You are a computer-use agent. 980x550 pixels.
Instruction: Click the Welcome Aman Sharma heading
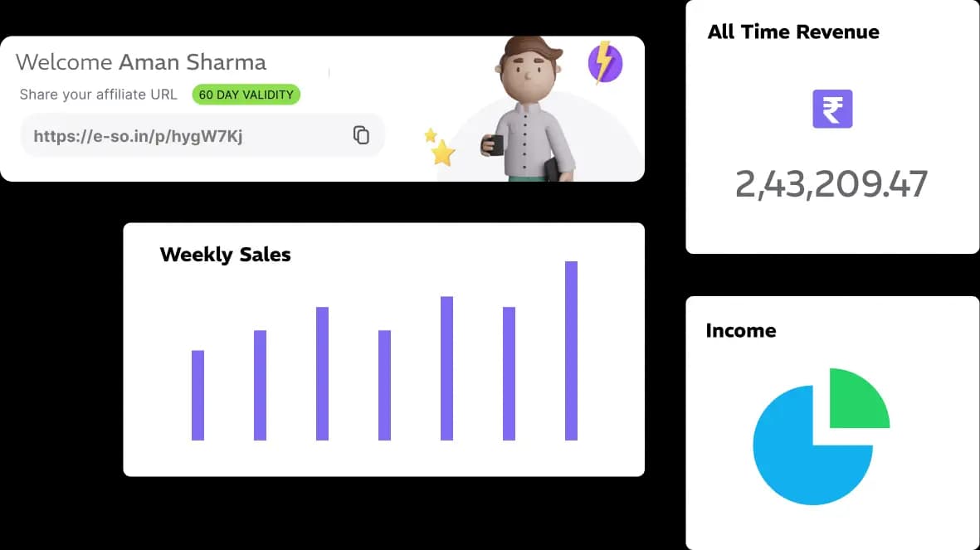[x=141, y=61]
